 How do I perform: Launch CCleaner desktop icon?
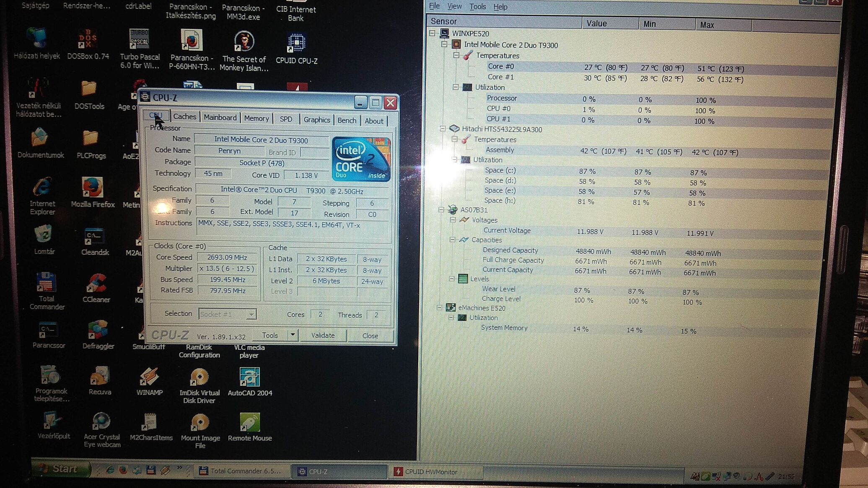point(96,288)
